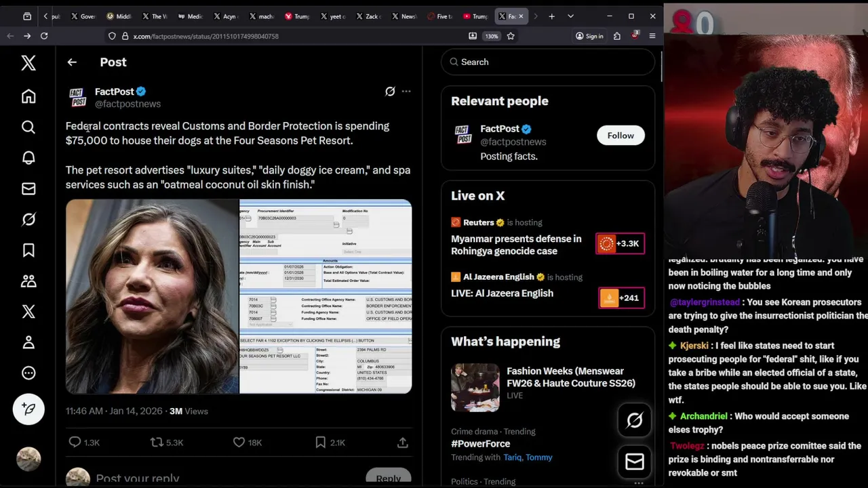Image resolution: width=868 pixels, height=488 pixels.
Task: Click the Tariq trending-with link
Action: click(x=512, y=457)
